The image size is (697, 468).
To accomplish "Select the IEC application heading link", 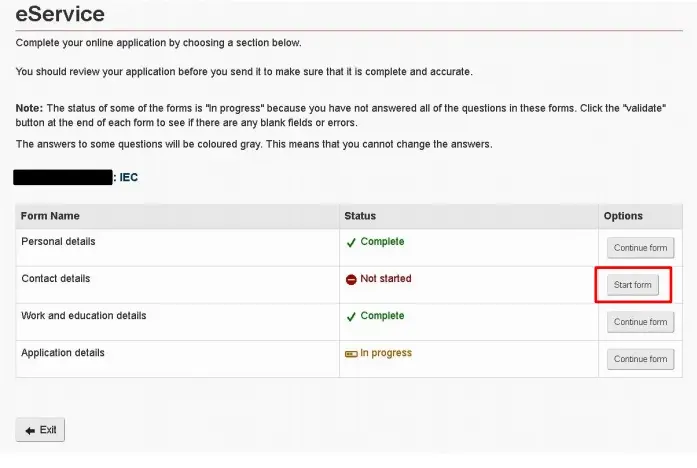I will pos(129,177).
